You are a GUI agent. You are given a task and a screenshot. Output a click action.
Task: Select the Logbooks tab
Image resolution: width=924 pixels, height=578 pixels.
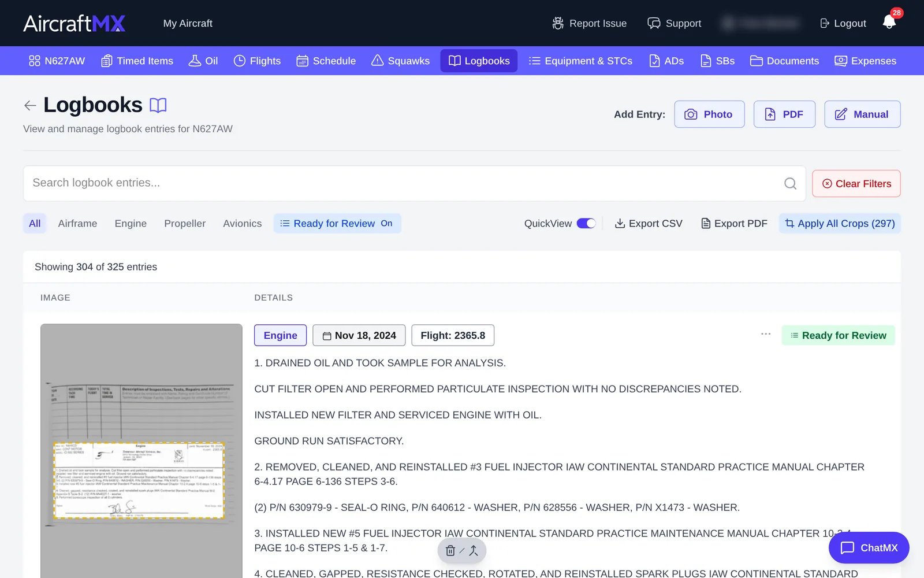pyautogui.click(x=479, y=61)
